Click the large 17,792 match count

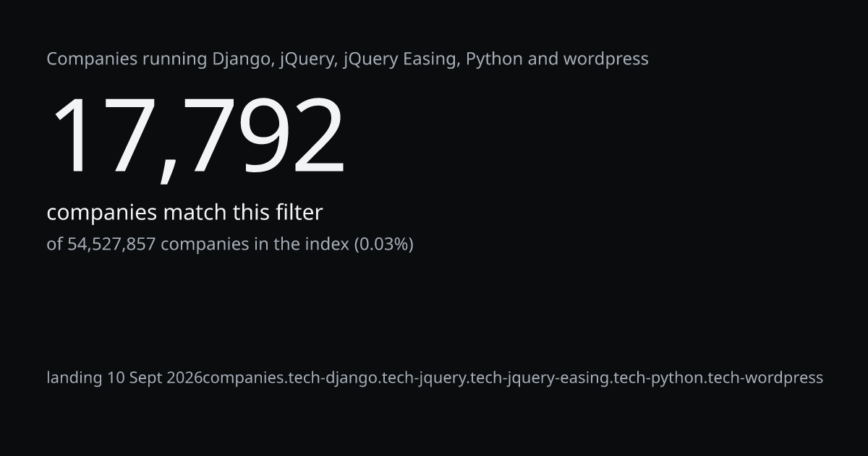(197, 136)
